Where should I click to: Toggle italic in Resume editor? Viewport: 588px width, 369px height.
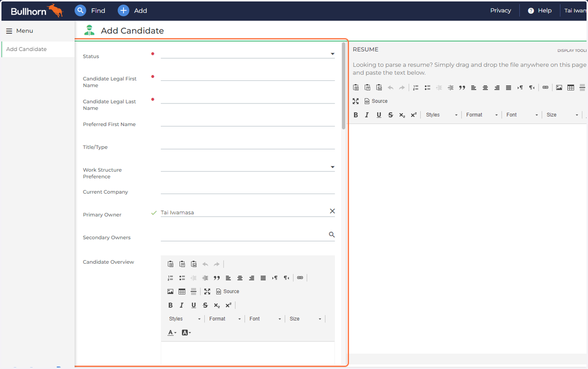pos(367,115)
